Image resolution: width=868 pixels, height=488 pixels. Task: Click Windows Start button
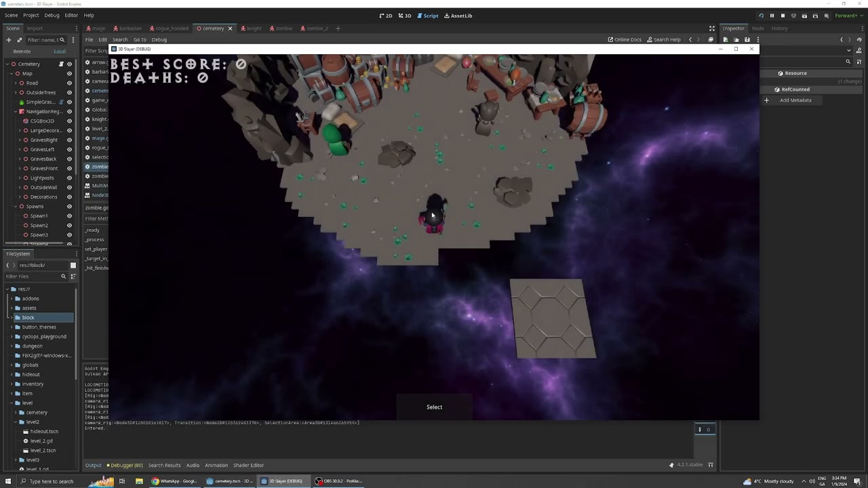click(8, 481)
